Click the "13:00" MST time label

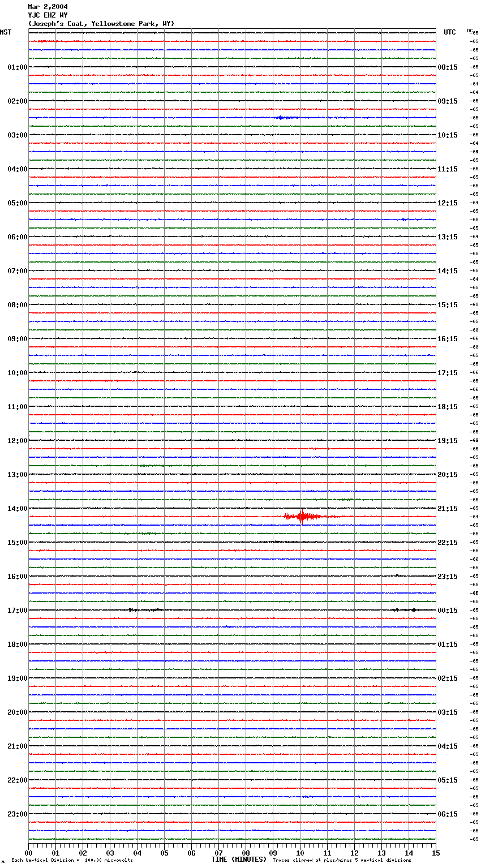(18, 475)
